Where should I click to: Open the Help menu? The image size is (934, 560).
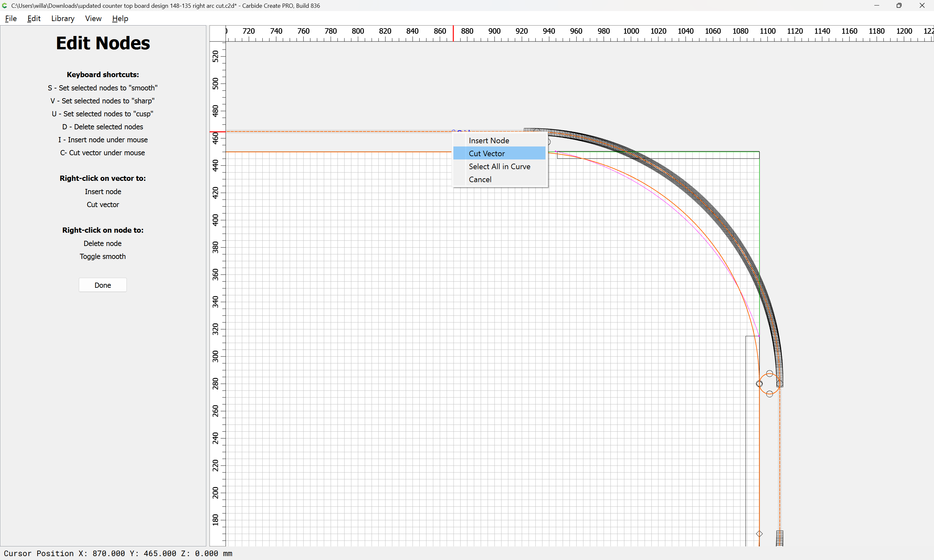(120, 18)
